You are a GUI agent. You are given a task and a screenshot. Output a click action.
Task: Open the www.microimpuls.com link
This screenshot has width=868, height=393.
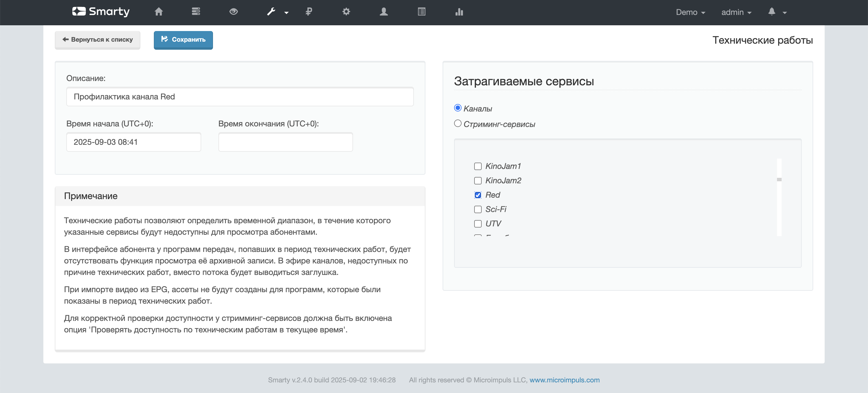coord(565,380)
